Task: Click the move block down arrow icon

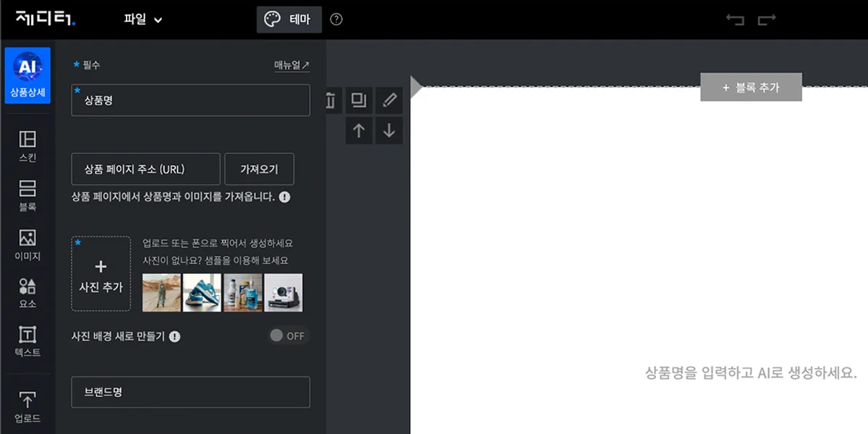Action: (389, 131)
